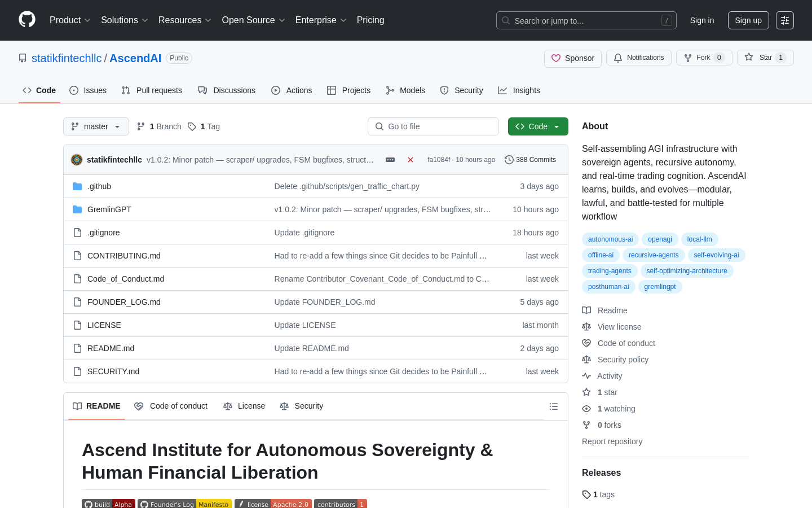Open the Pricing page
812x508 pixels.
[370, 20]
